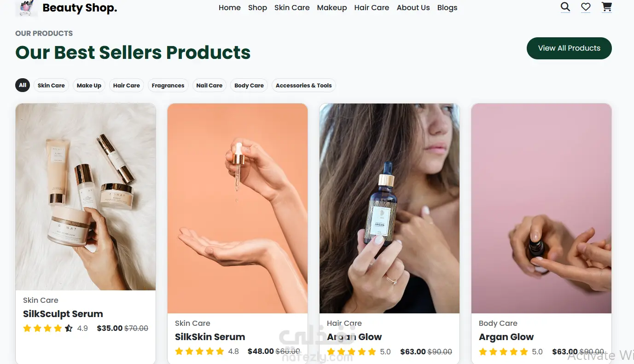Click the SilkSculpt Serum star rating
The width and height of the screenshot is (634, 364).
pos(48,328)
